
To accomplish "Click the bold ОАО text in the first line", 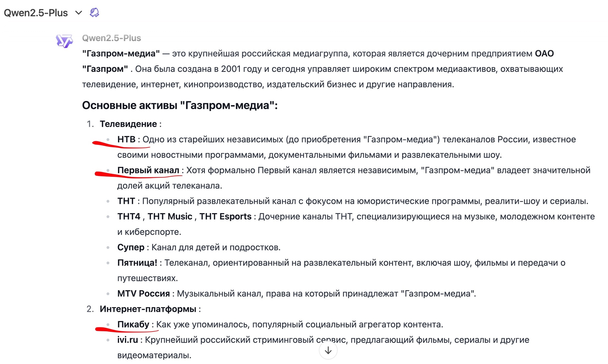I will pyautogui.click(x=544, y=53).
